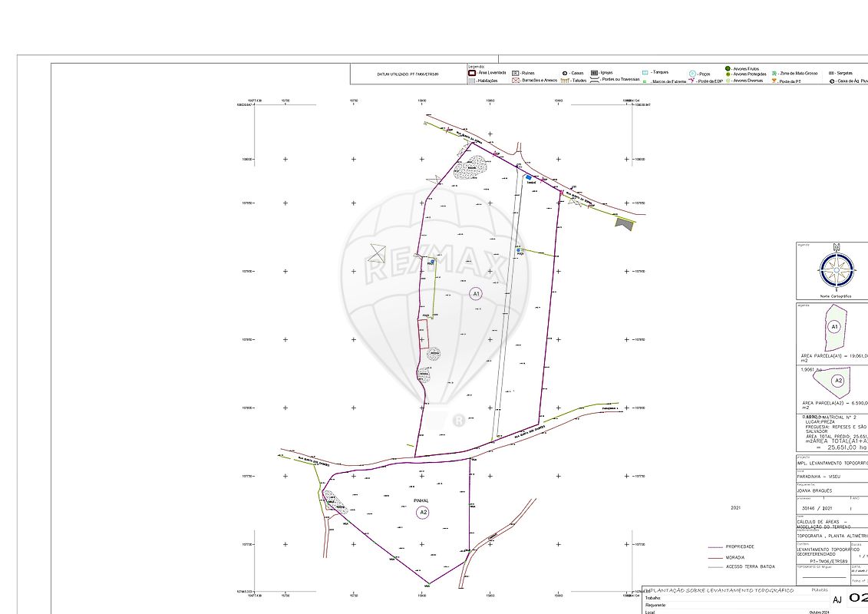
Task: Click the 'CÁLCULO DE ÁREAS' text
Action: [x=818, y=522]
